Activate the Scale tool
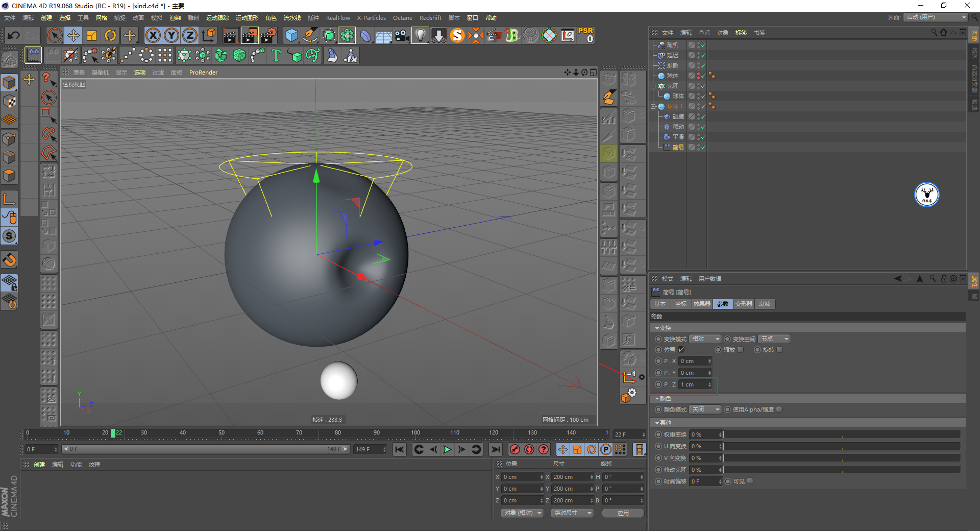Image resolution: width=980 pixels, height=531 pixels. coord(92,35)
